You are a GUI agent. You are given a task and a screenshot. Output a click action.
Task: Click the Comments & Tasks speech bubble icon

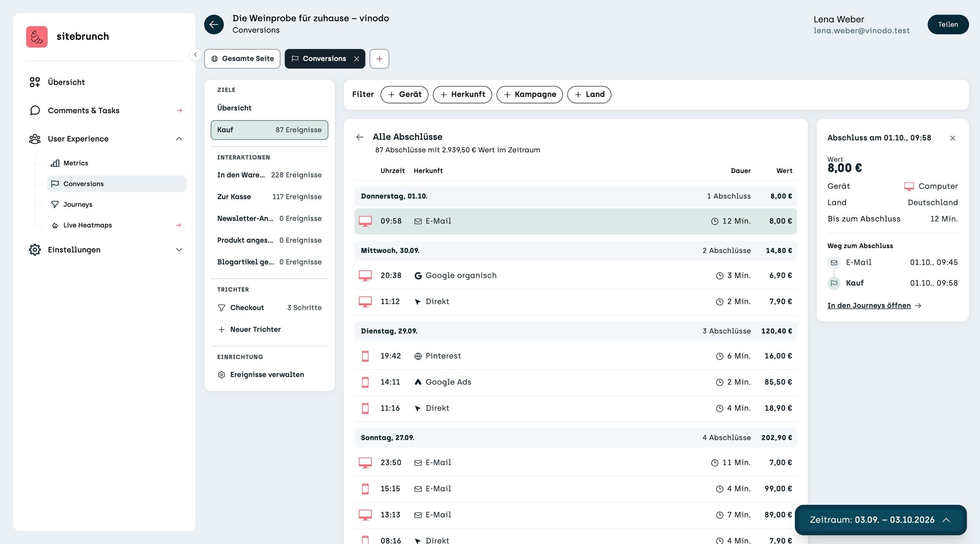coord(35,110)
